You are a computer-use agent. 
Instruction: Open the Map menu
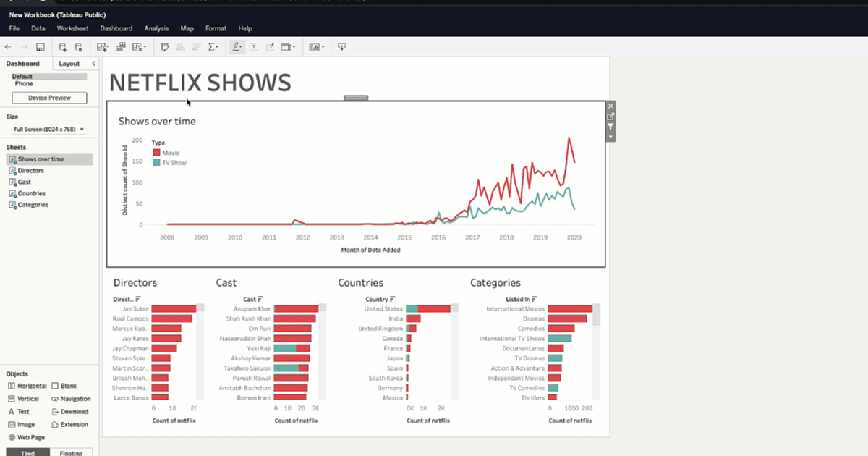pos(187,28)
